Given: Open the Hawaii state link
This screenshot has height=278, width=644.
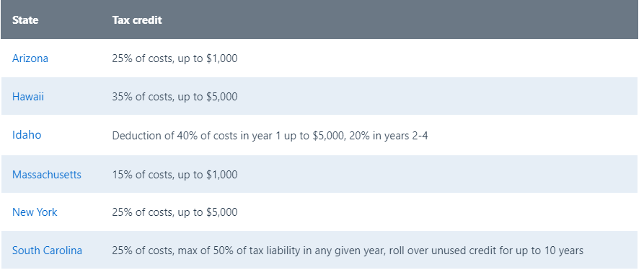Looking at the screenshot, I should point(28,97).
